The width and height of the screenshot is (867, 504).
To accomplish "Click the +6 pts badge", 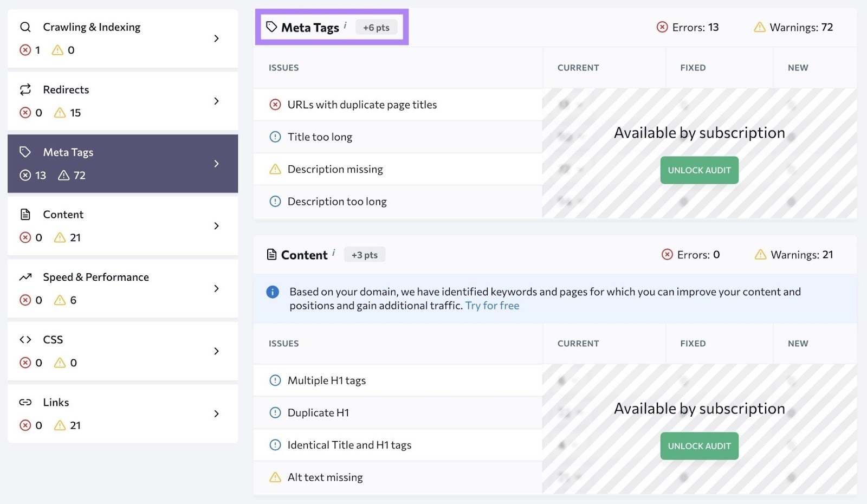I will (x=376, y=28).
